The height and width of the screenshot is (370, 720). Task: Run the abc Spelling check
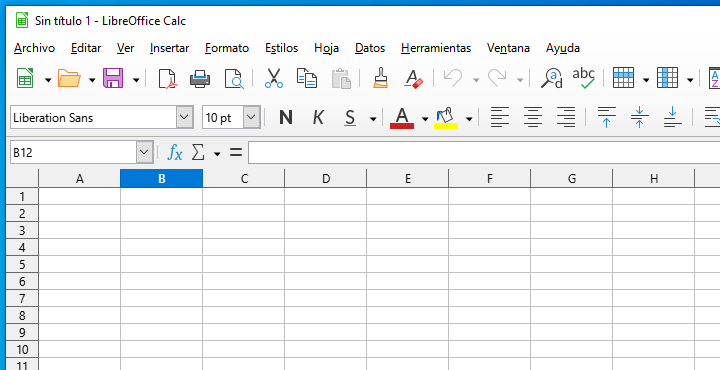click(584, 78)
